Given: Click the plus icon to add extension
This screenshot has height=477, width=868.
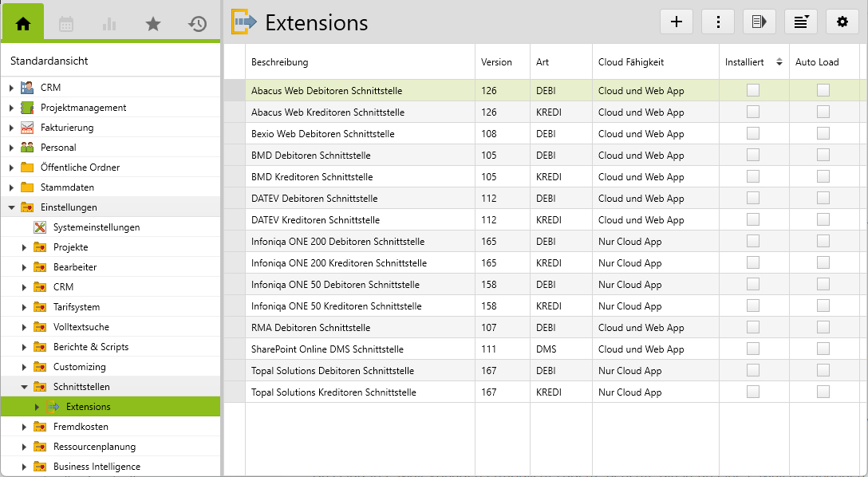Looking at the screenshot, I should (x=677, y=22).
